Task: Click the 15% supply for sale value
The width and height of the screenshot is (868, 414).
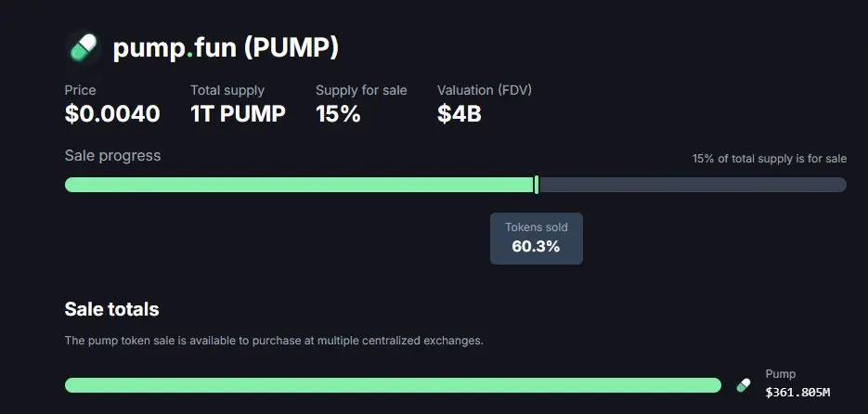Action: [x=338, y=114]
